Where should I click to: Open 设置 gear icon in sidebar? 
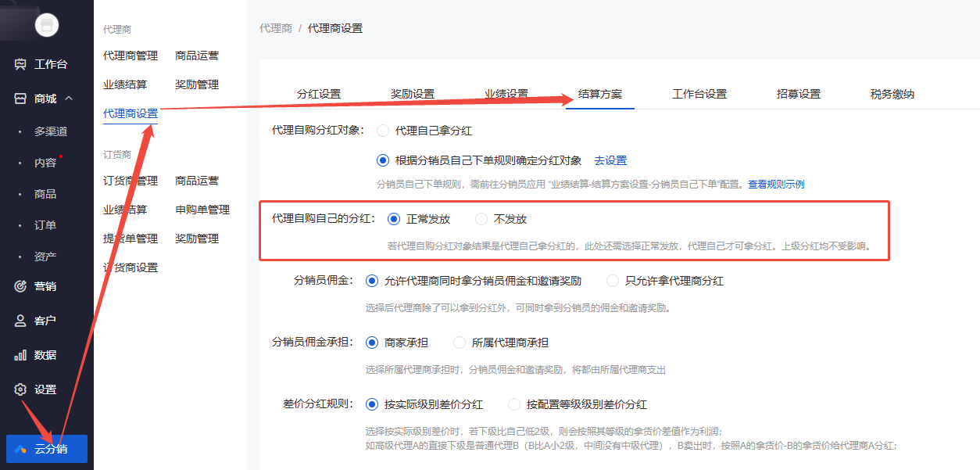coord(20,389)
